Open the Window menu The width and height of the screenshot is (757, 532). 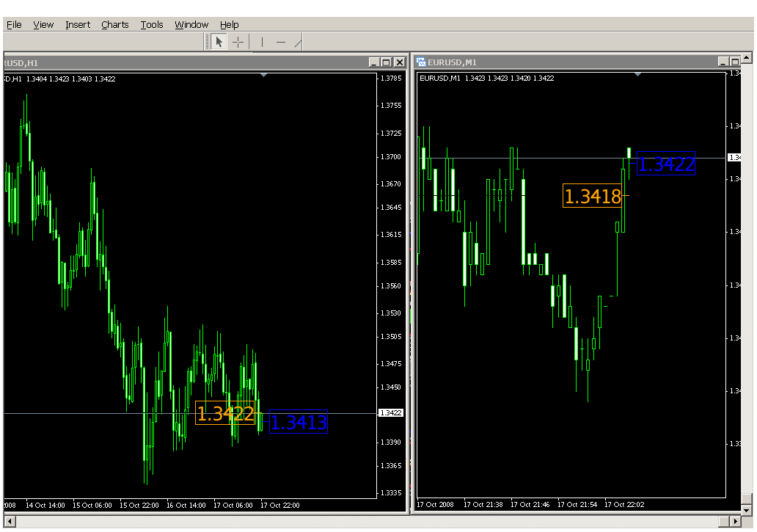[x=191, y=25]
